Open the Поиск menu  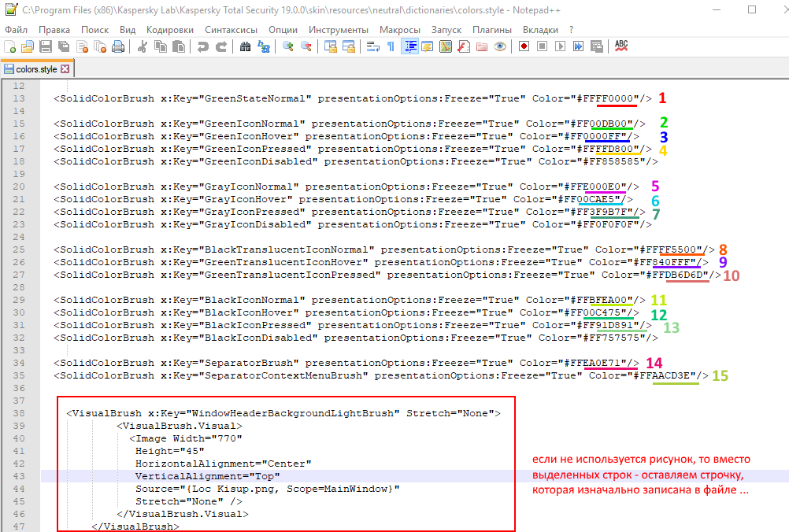pos(95,30)
